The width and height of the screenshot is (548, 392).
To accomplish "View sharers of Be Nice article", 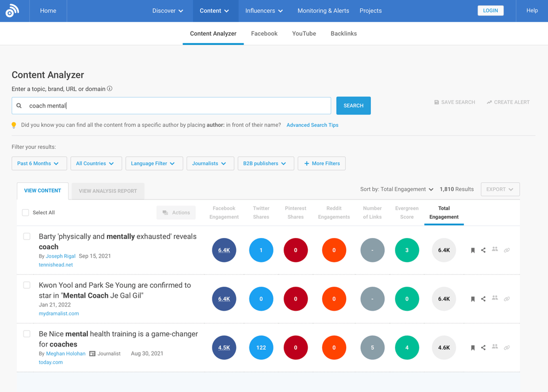I will pyautogui.click(x=495, y=347).
